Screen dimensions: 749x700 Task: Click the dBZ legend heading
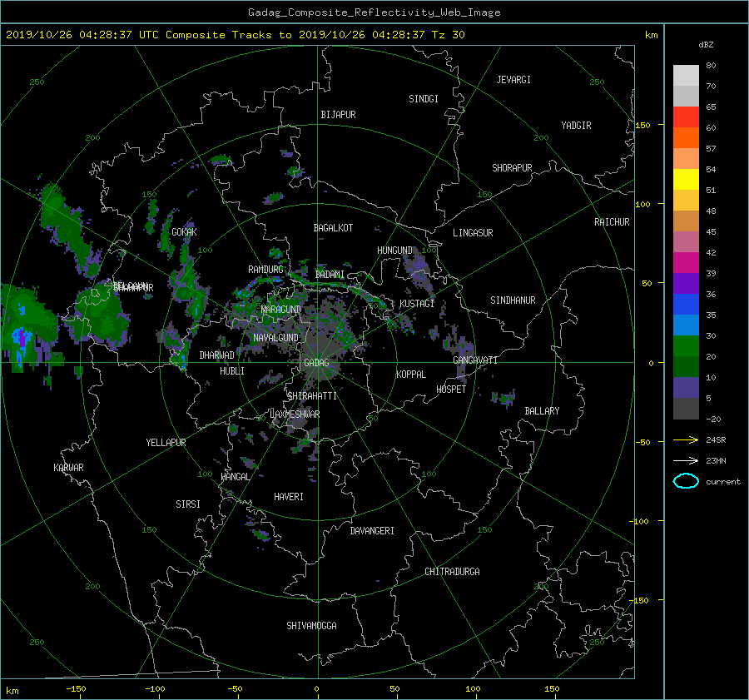[706, 45]
